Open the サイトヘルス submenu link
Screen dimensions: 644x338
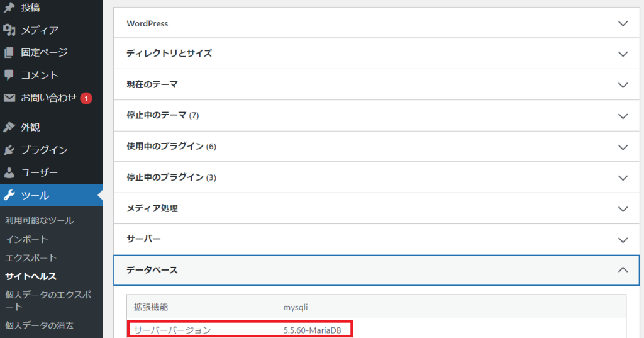click(x=31, y=276)
